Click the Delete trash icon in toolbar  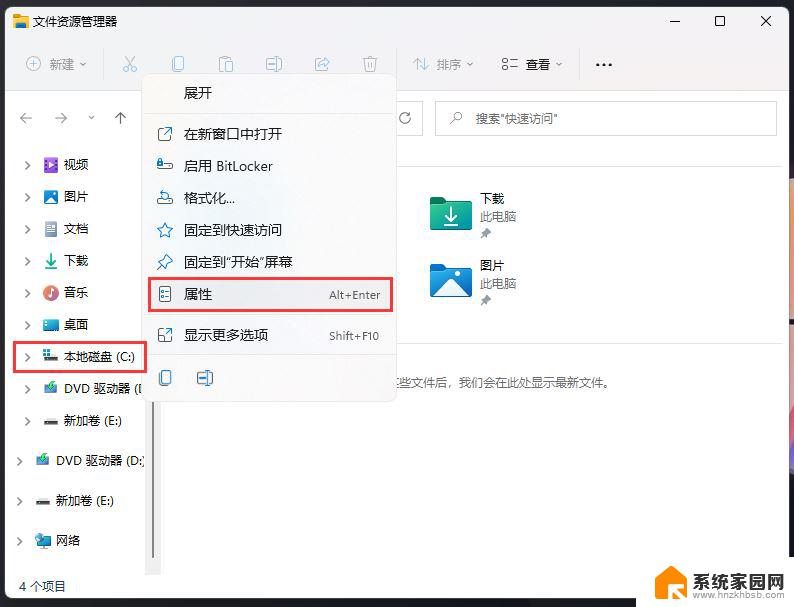[370, 64]
